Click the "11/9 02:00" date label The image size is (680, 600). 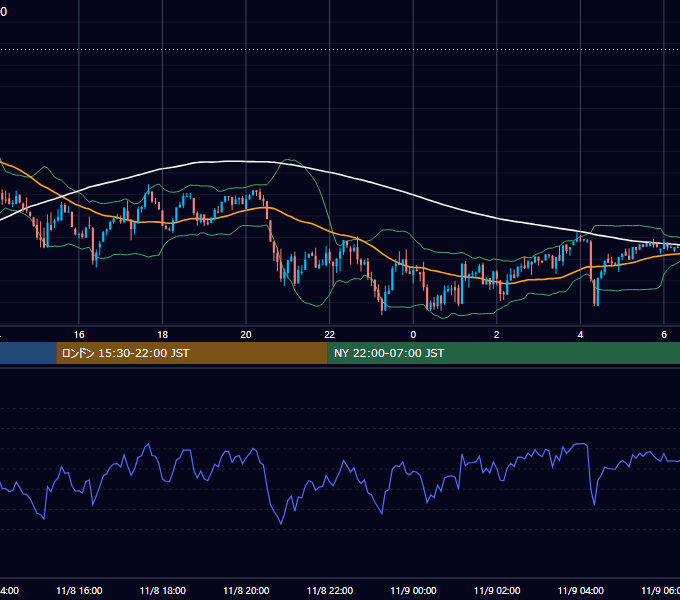tap(497, 591)
